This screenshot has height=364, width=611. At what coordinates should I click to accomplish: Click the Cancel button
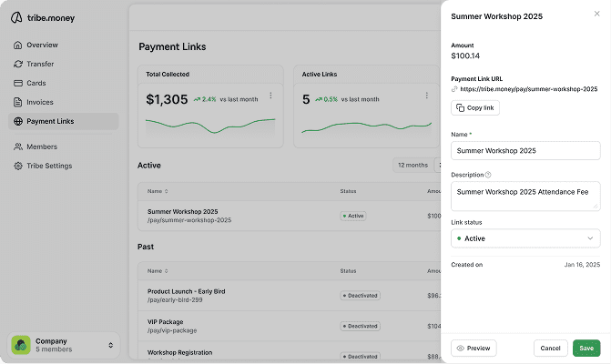(550, 348)
